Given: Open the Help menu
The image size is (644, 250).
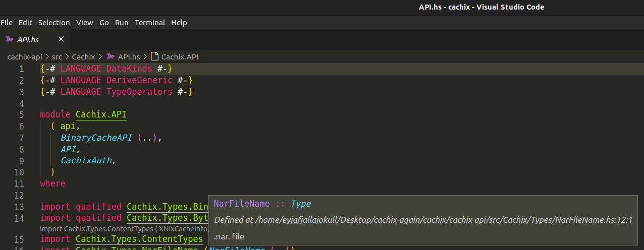Looking at the screenshot, I should [179, 23].
